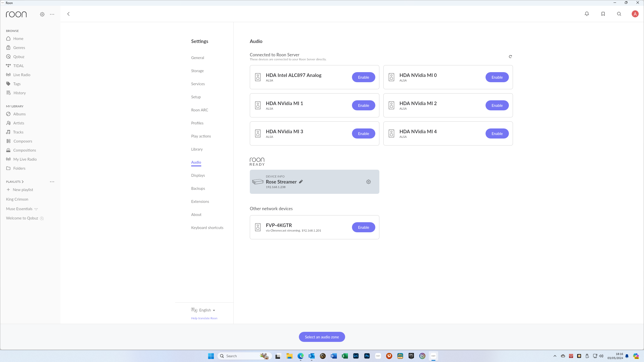Enable HDA NVidia MI 1 device

tap(364, 105)
